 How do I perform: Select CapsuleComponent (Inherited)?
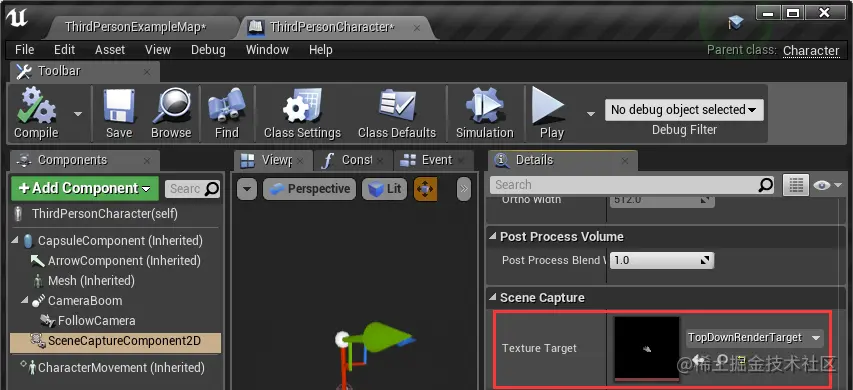click(120, 240)
